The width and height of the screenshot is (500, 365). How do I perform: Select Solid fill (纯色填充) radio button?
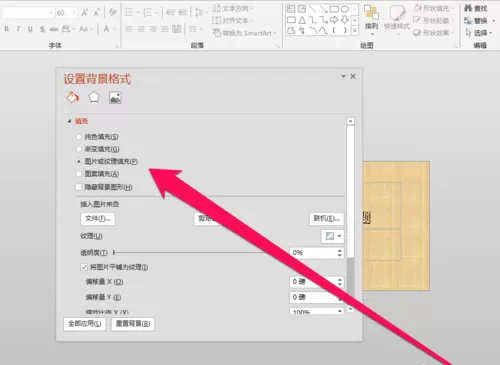79,137
